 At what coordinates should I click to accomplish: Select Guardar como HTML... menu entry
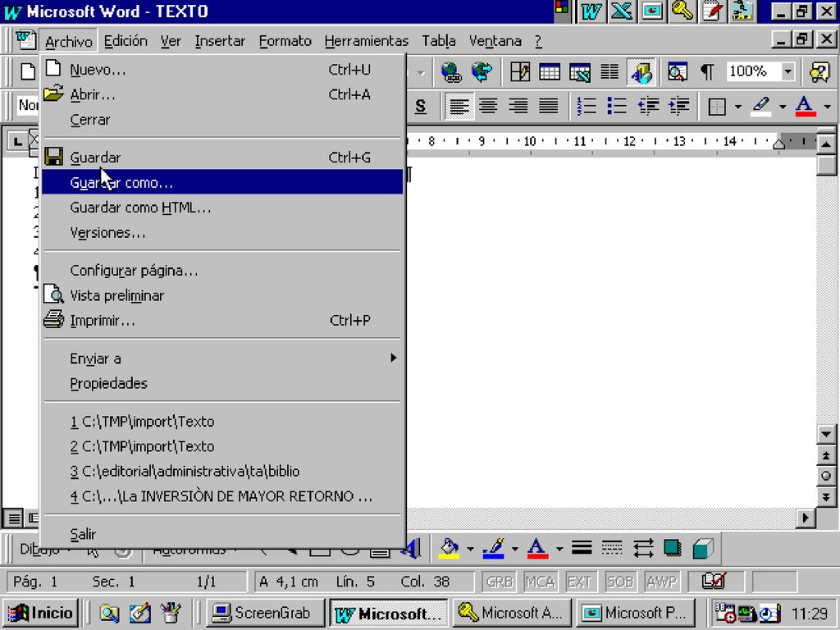tap(222, 208)
